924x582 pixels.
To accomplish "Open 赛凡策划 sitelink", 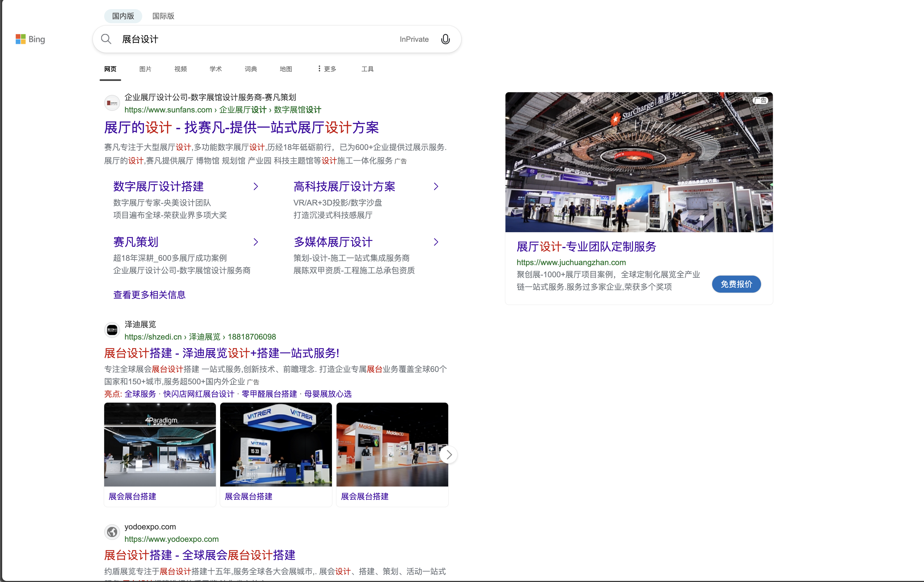I will coord(136,242).
